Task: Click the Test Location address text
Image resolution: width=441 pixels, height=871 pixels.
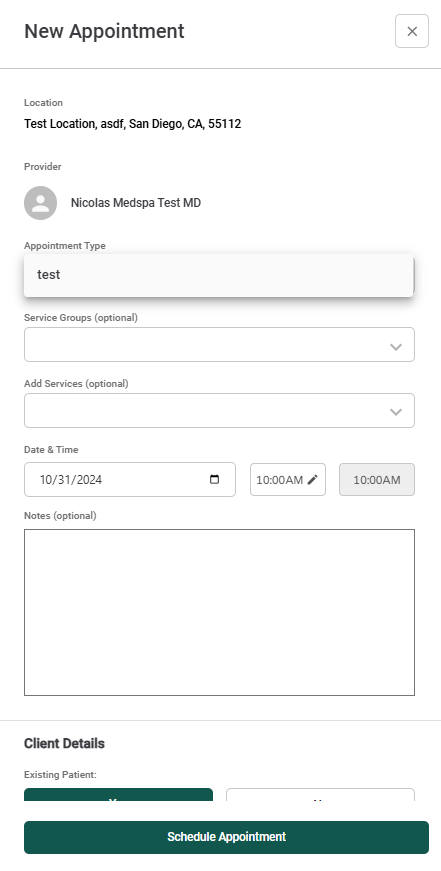Action: tap(132, 123)
